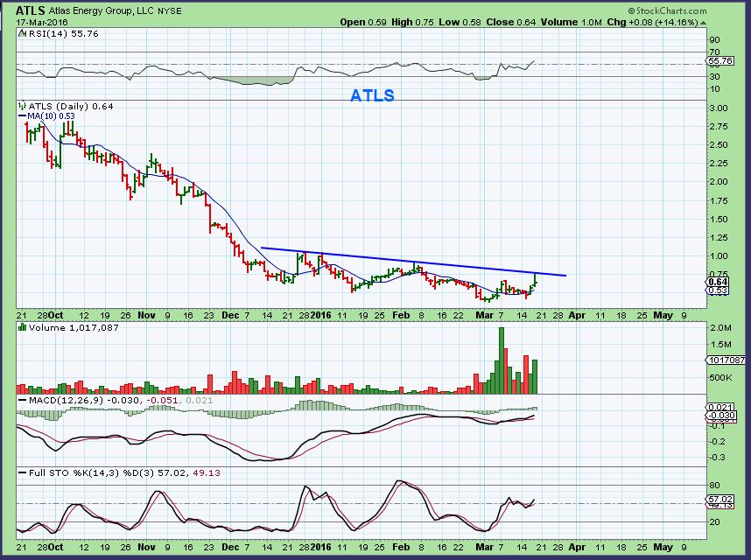The width and height of the screenshot is (751, 560).
Task: Click the Close 0.64 value
Action: tap(511, 22)
